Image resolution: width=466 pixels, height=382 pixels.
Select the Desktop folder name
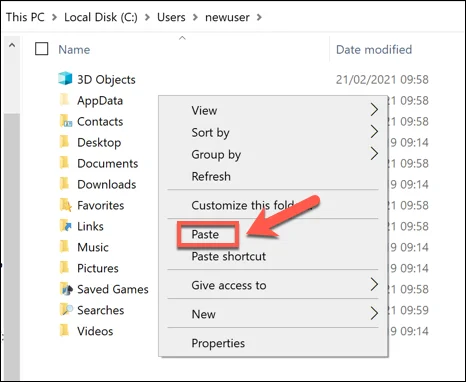tap(99, 142)
